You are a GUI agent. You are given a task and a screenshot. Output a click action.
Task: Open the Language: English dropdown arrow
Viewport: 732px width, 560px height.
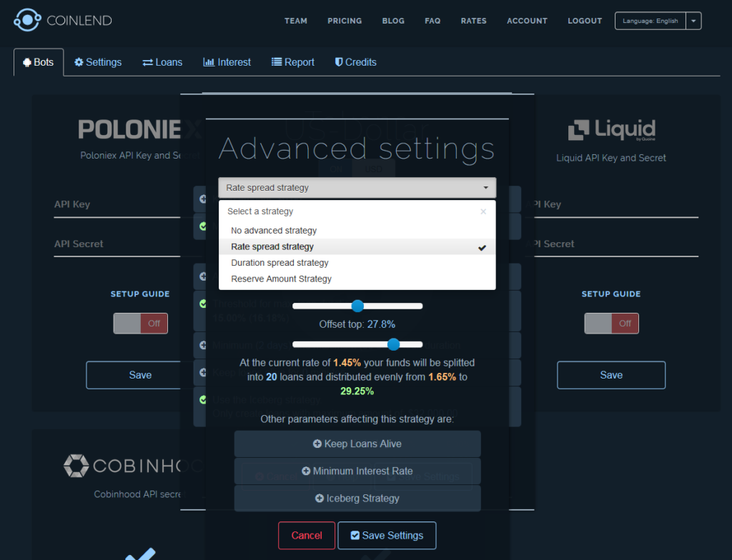tap(693, 21)
